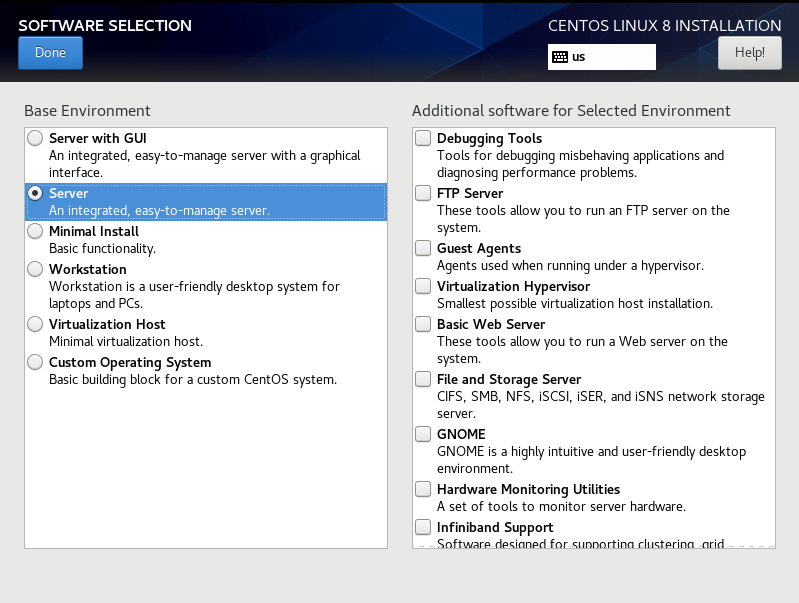Check the Guest Agents checkbox
Screen dimensions: 799x603
point(423,248)
